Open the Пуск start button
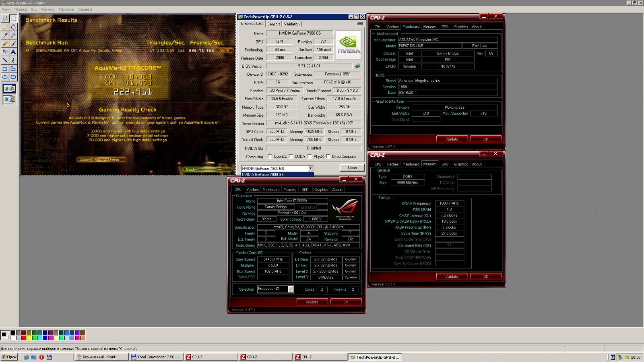This screenshot has width=644, height=362. coord(9,357)
